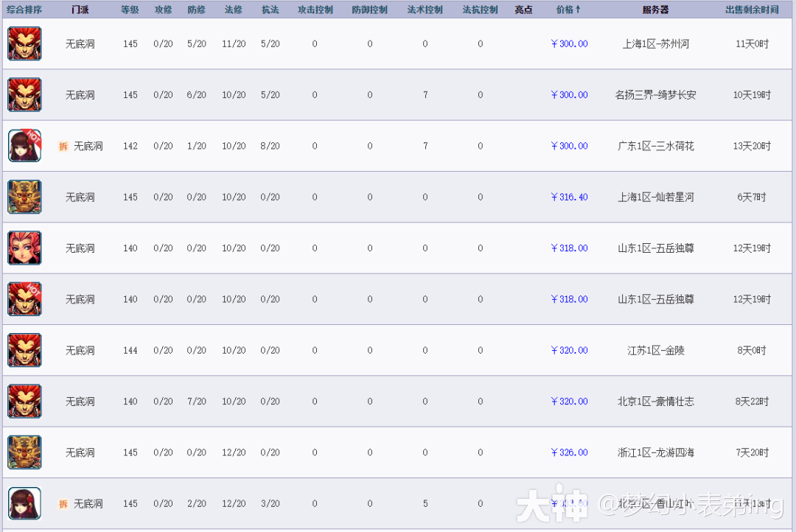This screenshot has height=532, width=796.
Task: Select the avatar for the 北京1区-豪情壮志 listing
Action: (24, 401)
